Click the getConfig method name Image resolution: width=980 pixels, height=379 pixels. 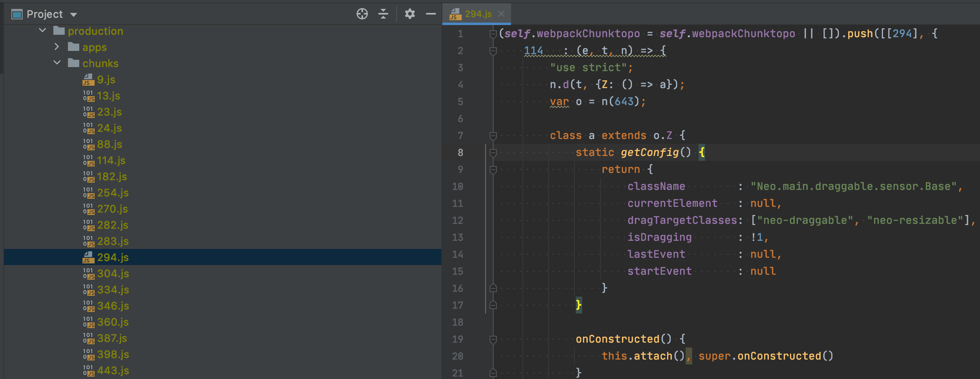pos(650,152)
